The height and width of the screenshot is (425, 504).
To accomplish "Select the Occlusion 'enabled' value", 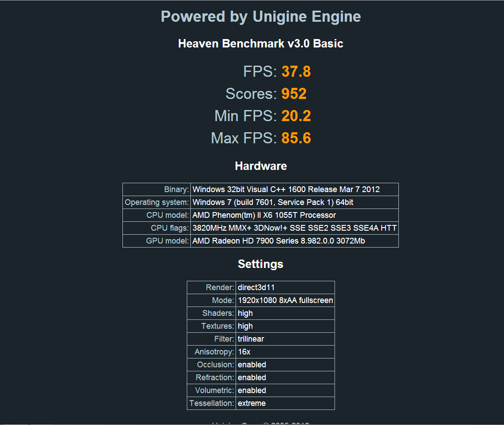I will coord(252,365).
